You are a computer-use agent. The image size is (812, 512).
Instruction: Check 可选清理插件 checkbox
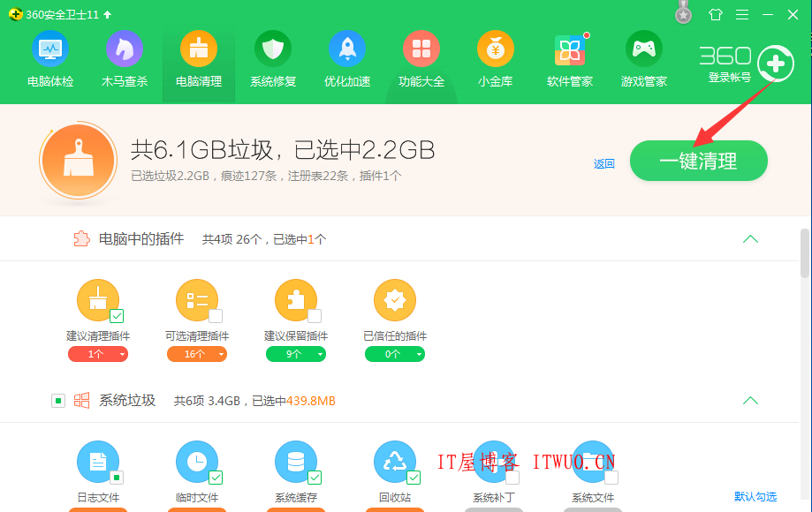tap(216, 315)
